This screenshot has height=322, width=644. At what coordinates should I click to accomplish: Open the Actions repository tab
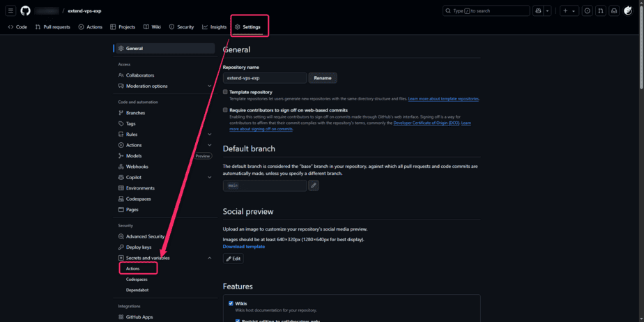[x=91, y=27]
